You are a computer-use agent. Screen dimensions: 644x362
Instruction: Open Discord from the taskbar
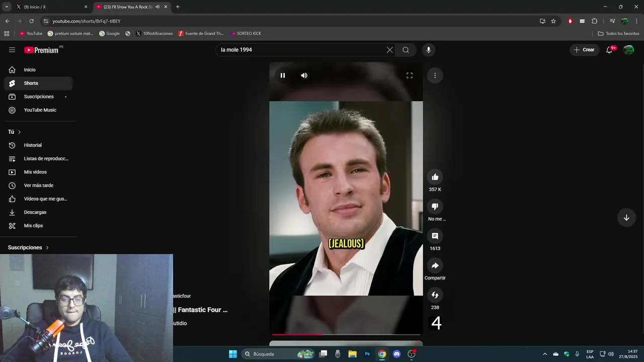click(396, 354)
